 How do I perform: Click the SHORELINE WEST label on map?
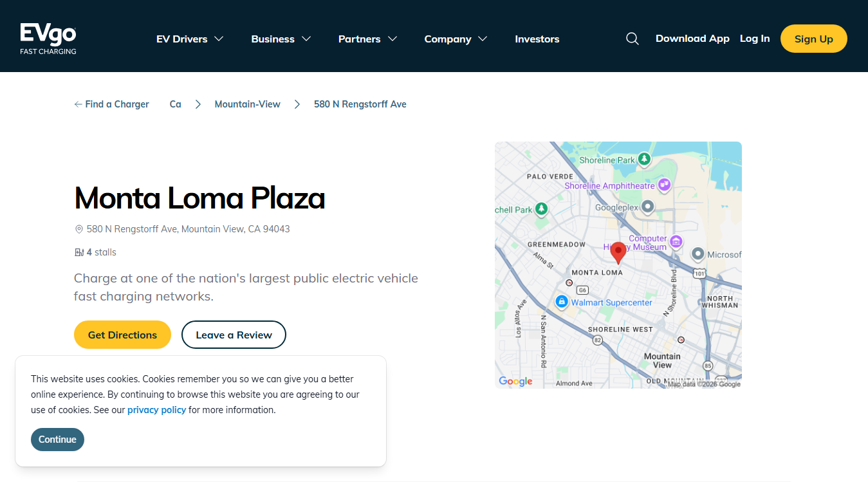pyautogui.click(x=620, y=329)
